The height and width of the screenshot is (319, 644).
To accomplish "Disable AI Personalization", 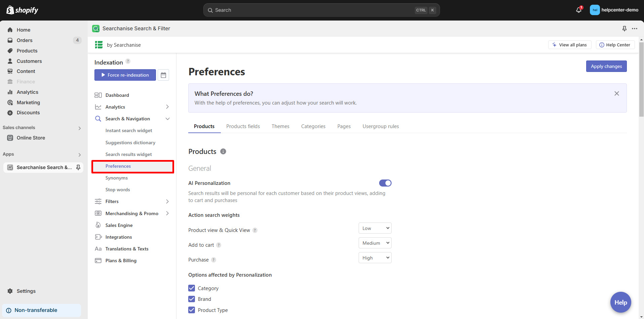I will click(385, 183).
